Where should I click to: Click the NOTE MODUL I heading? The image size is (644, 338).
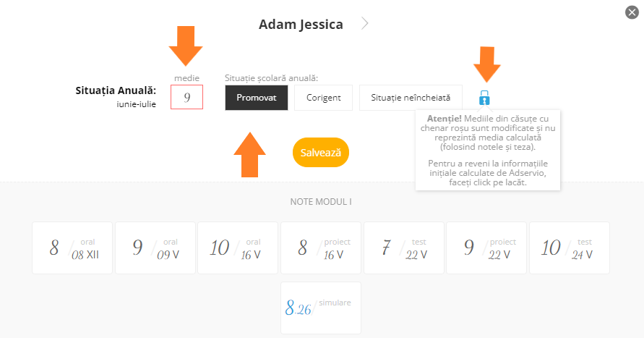pos(321,202)
